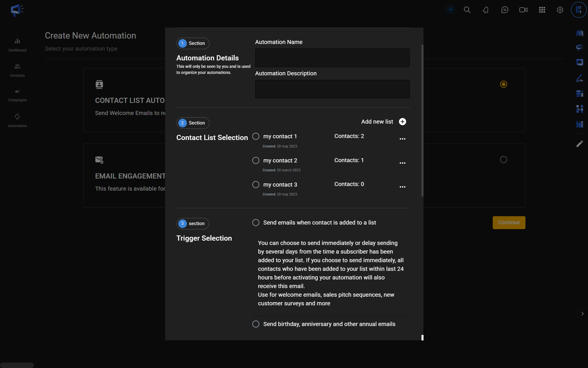The image size is (588, 368).
Task: Click the Add new list link
Action: (x=377, y=122)
